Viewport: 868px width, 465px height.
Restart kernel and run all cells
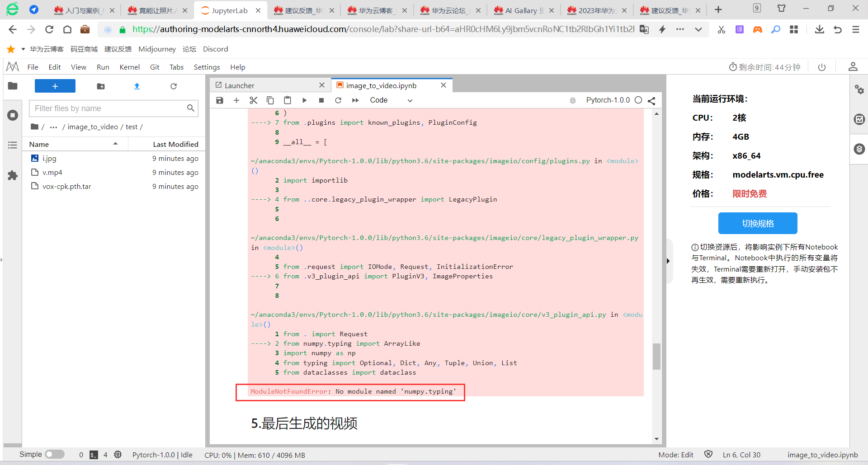(x=355, y=100)
